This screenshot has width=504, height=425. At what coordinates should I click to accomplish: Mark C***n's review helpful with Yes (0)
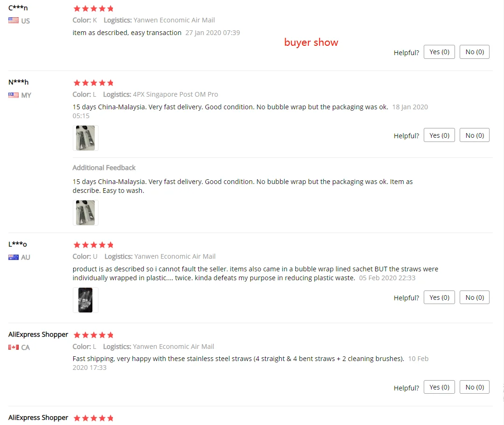tap(439, 52)
